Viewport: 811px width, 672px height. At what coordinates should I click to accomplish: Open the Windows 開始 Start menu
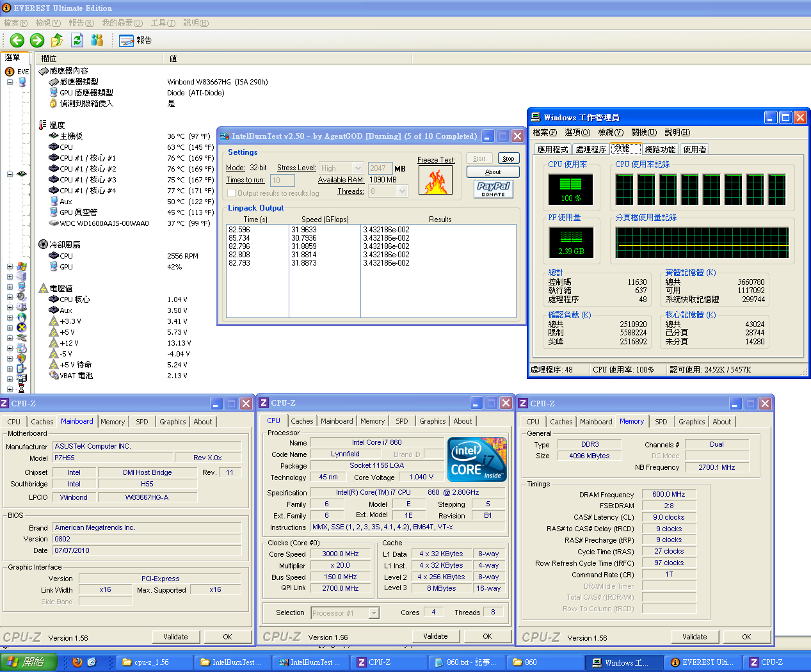29,662
